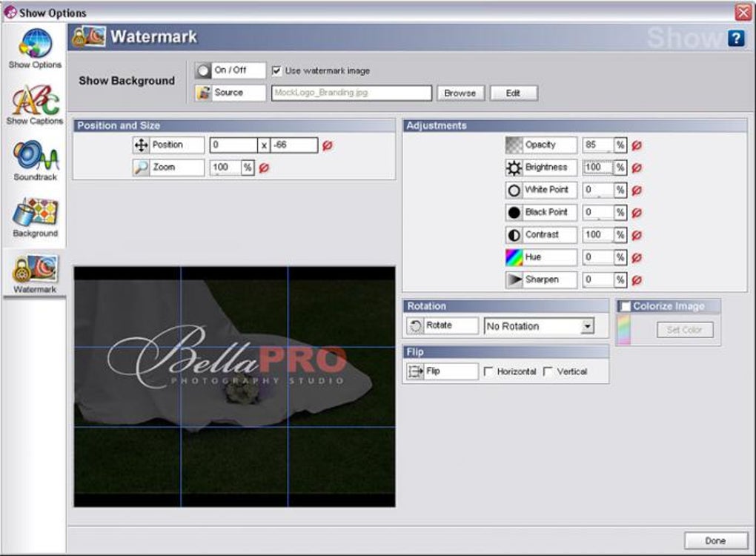Reset White Point with its red reset icon
756x556 pixels.
coord(637,190)
